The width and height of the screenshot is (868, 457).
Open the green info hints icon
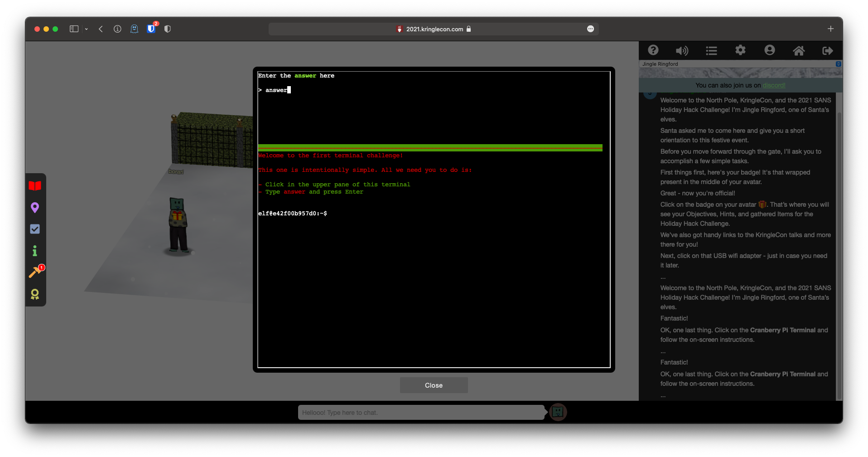click(35, 251)
